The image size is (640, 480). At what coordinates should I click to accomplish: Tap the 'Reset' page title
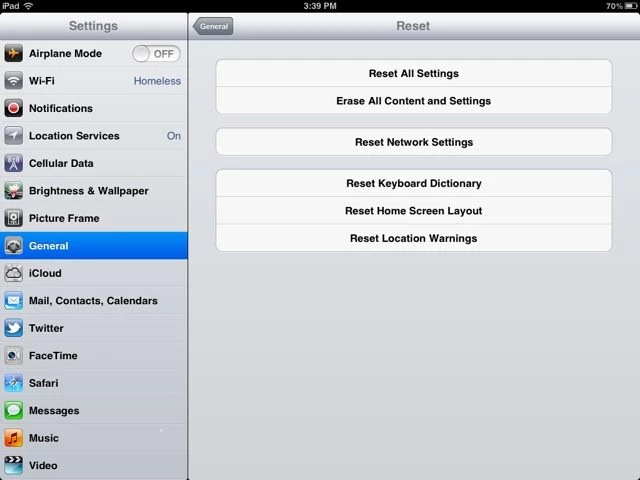coord(413,26)
